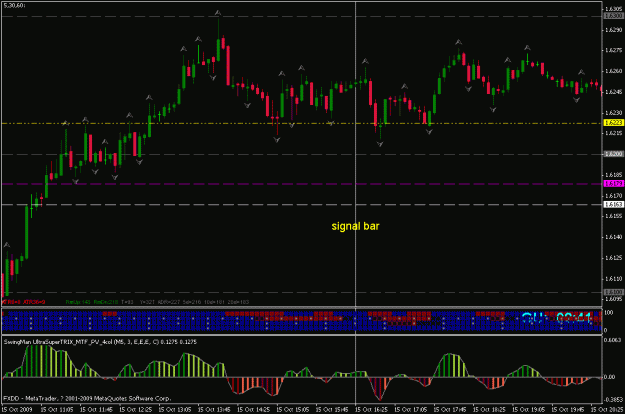Click the '15 Oct 13:45' time axis label
The height and width of the screenshot is (414, 625).
tap(214, 410)
